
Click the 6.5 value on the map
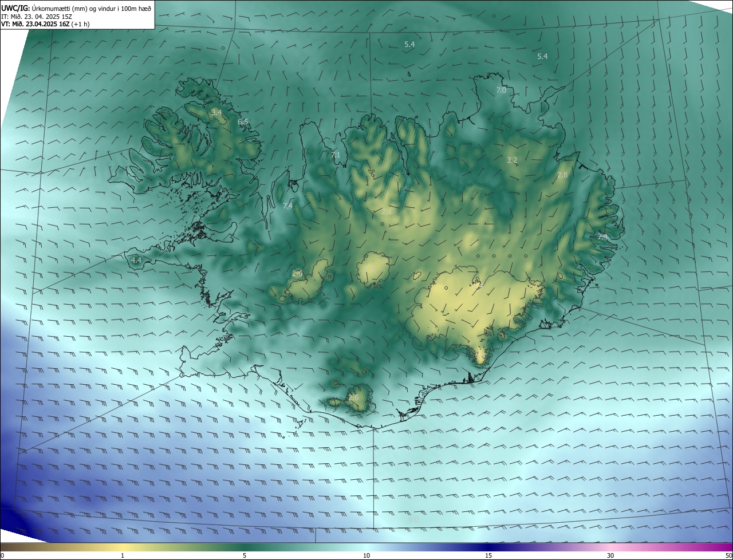(243, 122)
